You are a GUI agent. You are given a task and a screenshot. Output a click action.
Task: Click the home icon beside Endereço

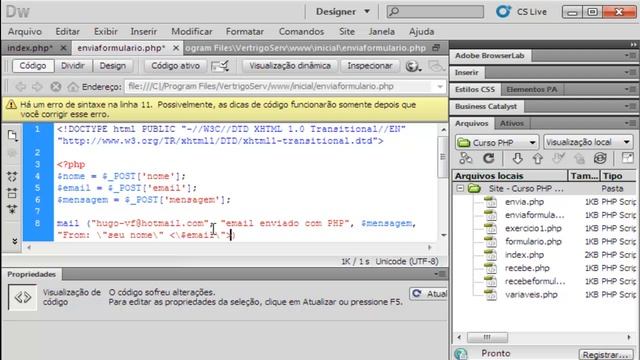[73, 87]
